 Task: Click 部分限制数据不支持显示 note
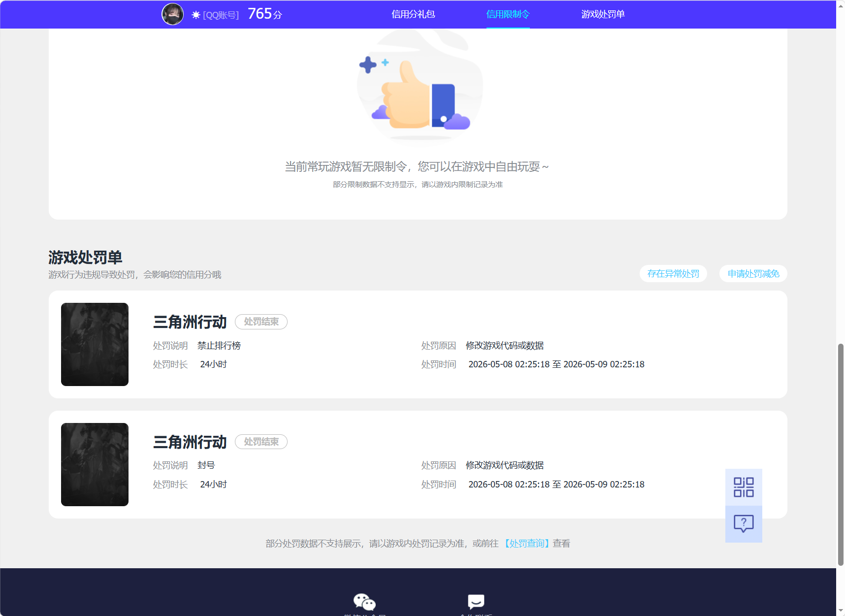point(418,185)
